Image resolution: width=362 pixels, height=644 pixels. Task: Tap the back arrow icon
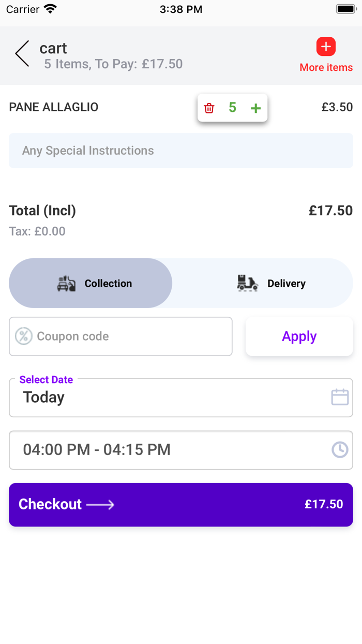pyautogui.click(x=22, y=54)
